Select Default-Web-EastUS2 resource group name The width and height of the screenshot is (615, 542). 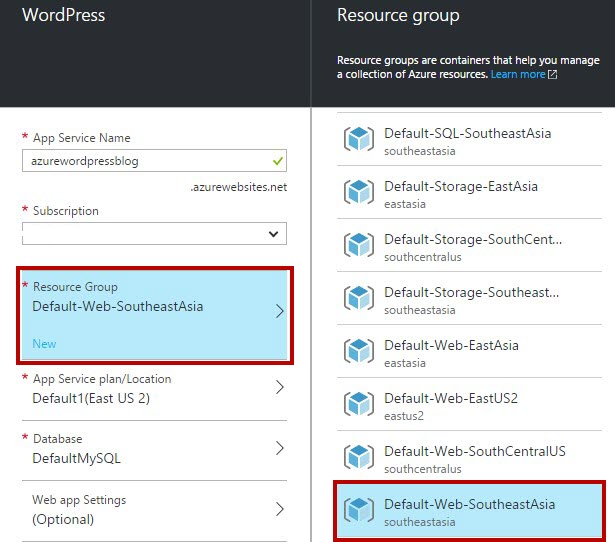coord(451,398)
